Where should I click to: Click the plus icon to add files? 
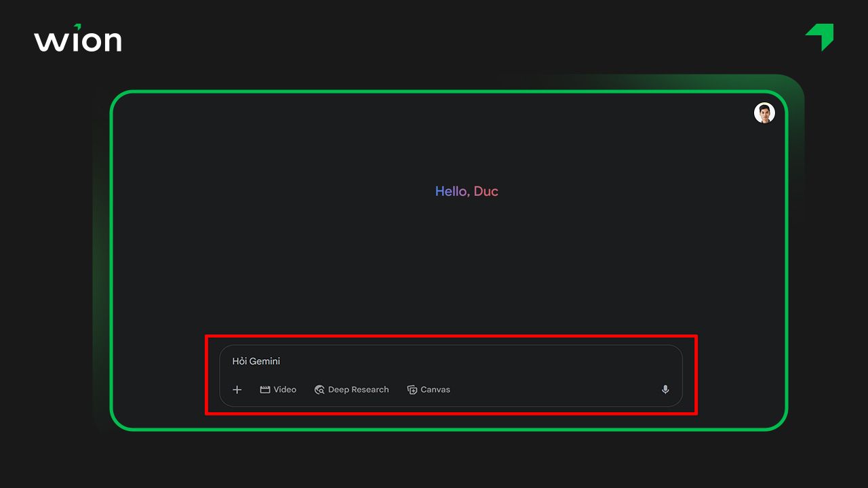[x=237, y=390]
